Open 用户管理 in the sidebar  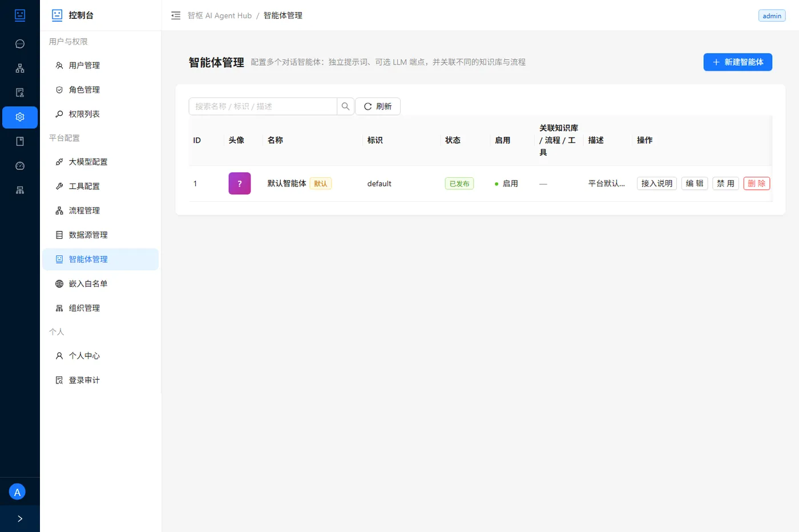pos(100,66)
